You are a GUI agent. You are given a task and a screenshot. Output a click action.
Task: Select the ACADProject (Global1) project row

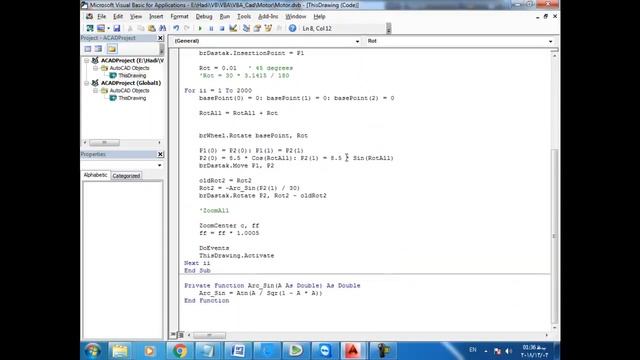point(131,83)
